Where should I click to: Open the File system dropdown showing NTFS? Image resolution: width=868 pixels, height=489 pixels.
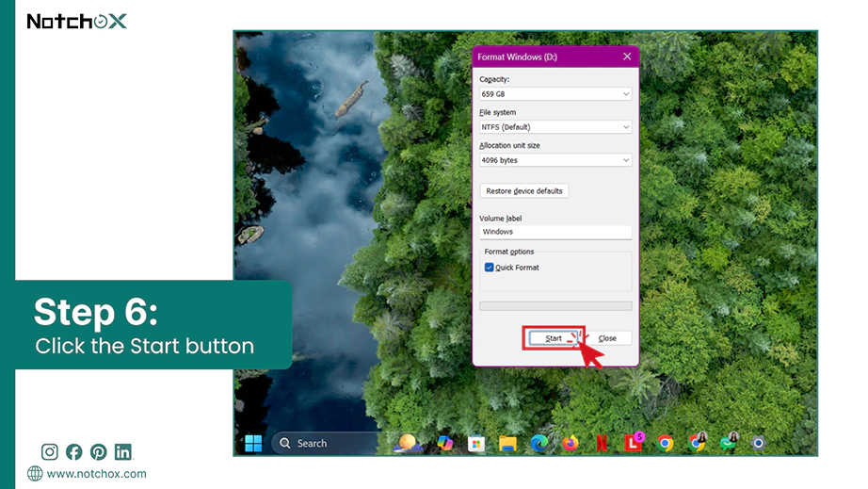point(555,127)
